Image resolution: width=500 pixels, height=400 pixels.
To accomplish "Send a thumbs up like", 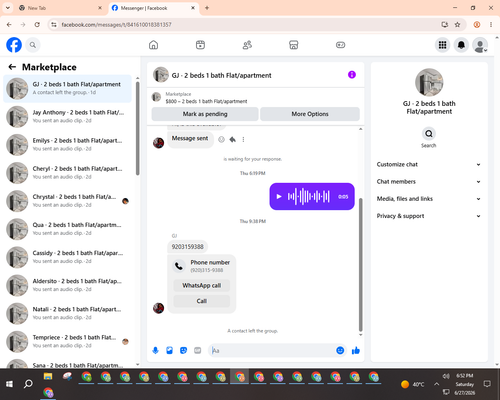I will (356, 350).
